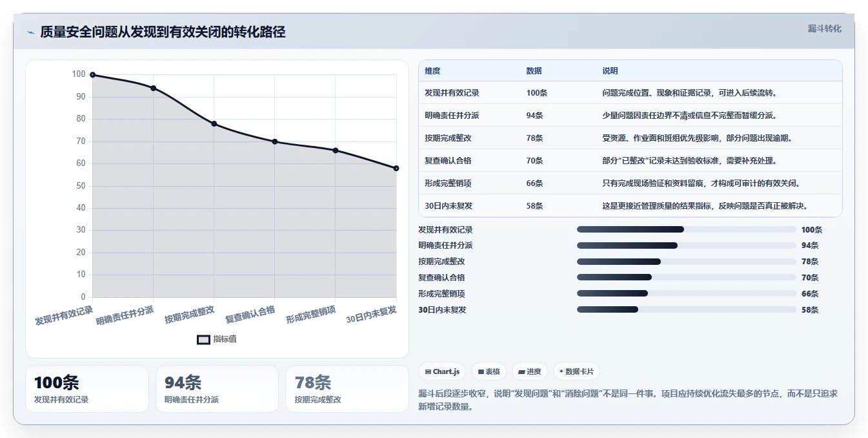Select table row 复查确认合格
Image resolution: width=868 pixels, height=438 pixels.
tap(631, 161)
